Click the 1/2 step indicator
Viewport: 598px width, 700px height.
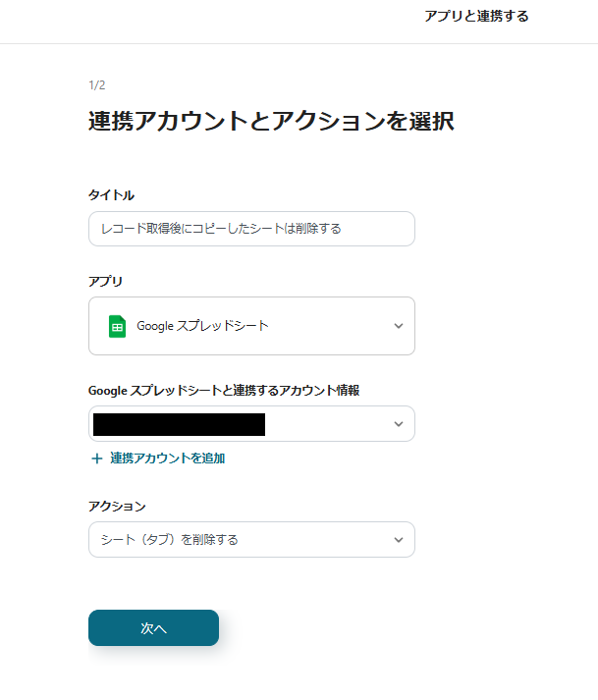[96, 85]
